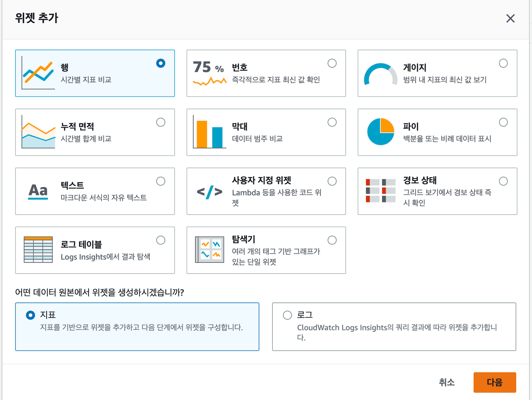Image resolution: width=532 pixels, height=400 pixels.
Task: Click the custom widget code brackets icon
Action: pos(209,192)
